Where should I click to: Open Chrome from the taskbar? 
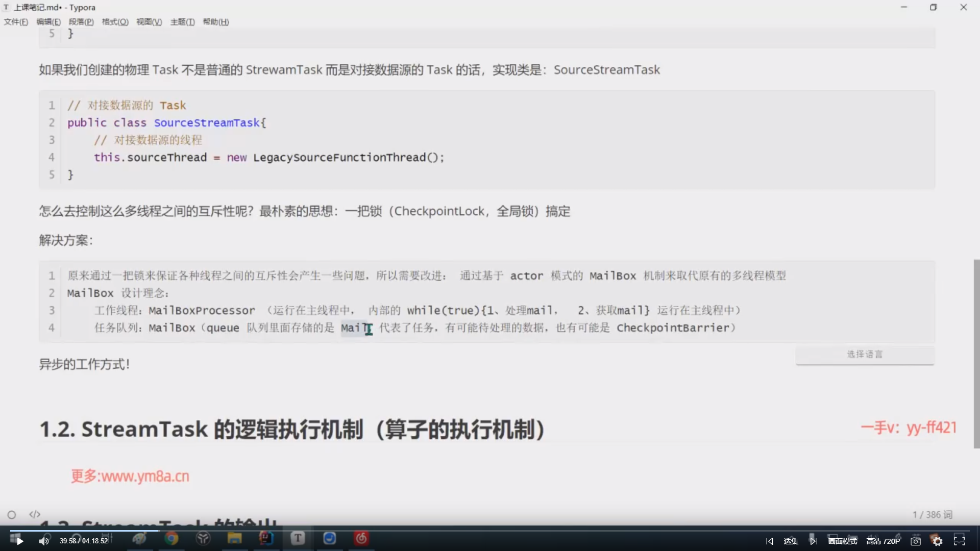coord(171,538)
